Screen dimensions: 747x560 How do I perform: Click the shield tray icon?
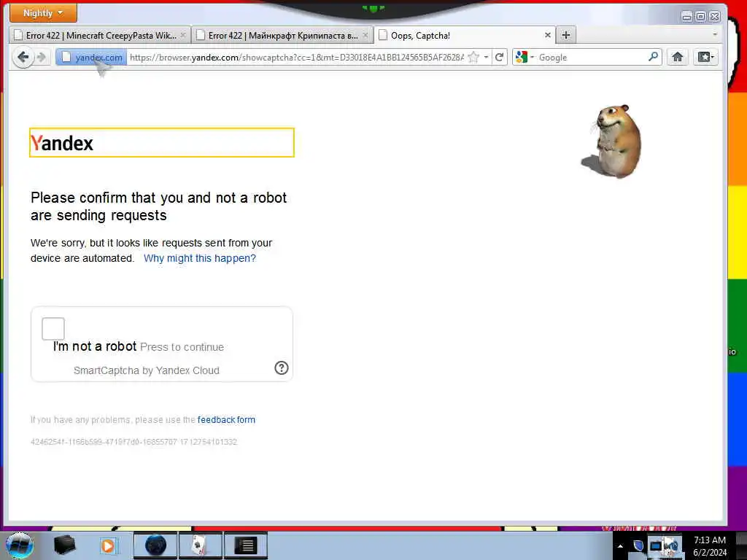coord(638,545)
